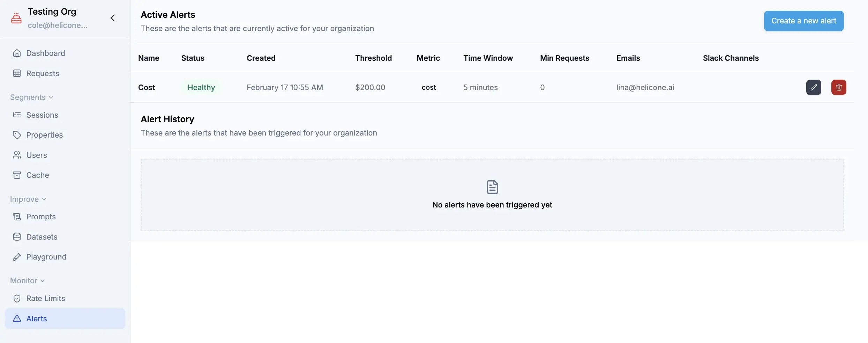Click the Cost alert name cell
This screenshot has width=868, height=343.
point(147,87)
